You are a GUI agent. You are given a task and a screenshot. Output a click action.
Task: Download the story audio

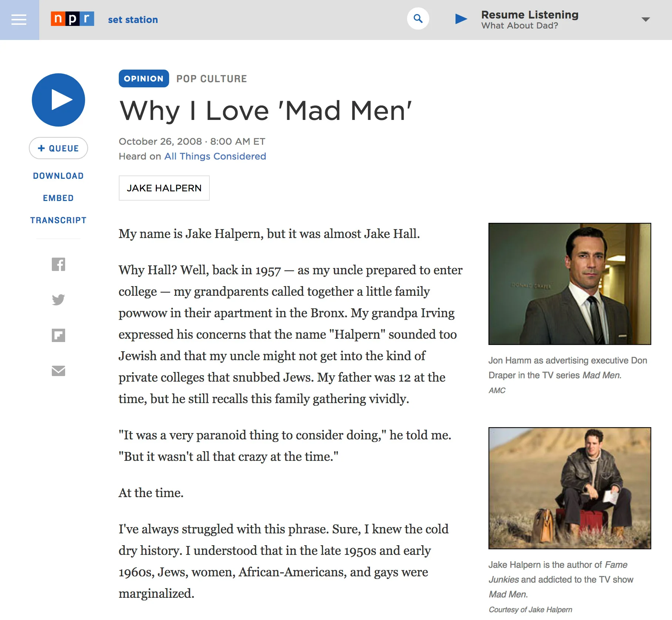[x=58, y=176]
